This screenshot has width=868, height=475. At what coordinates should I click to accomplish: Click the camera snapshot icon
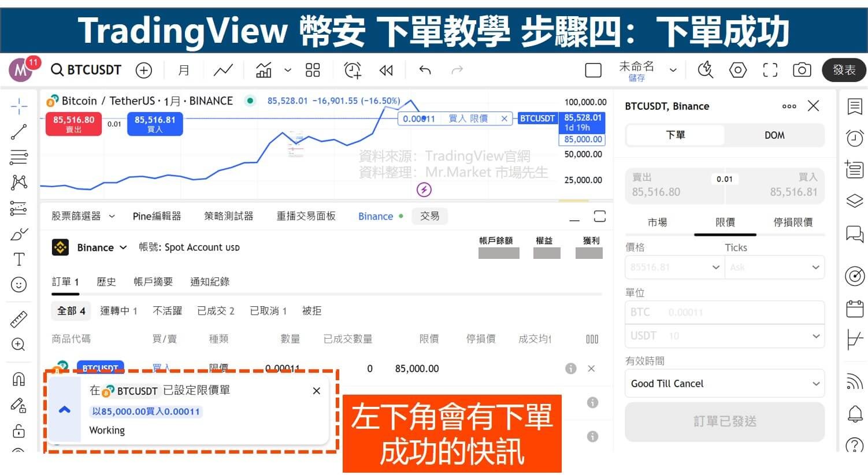(x=802, y=70)
